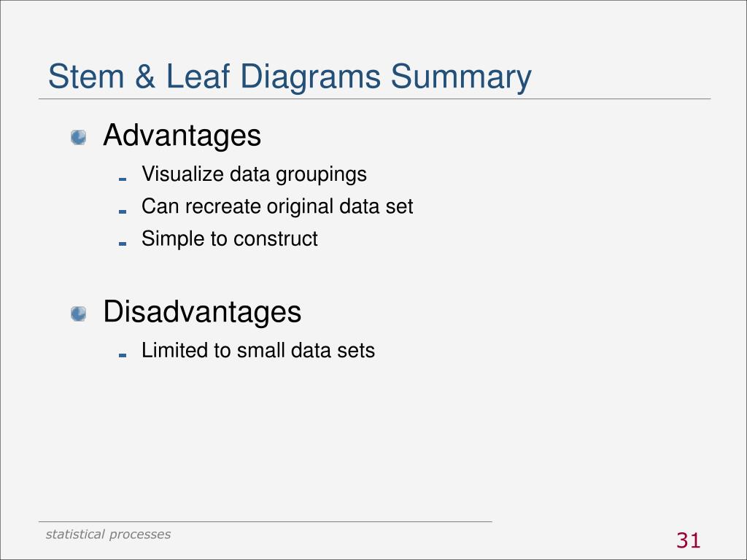Click the slide number 31
Screen dimensions: 747x560
pos(689,540)
